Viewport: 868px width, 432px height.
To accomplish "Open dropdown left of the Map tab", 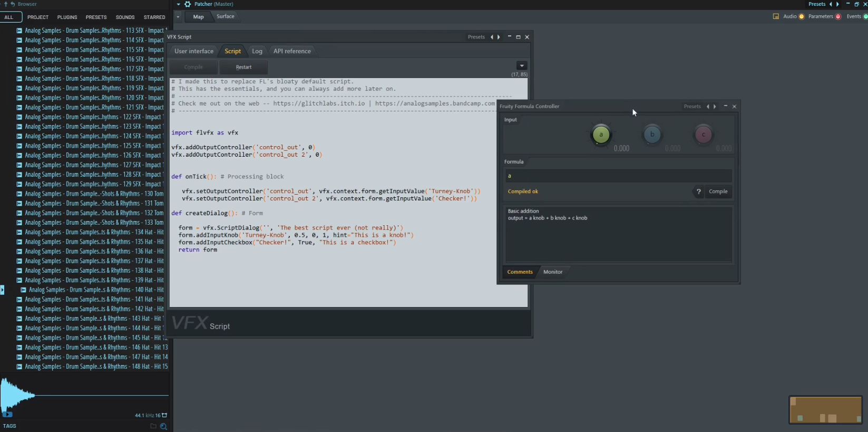I will (x=178, y=17).
